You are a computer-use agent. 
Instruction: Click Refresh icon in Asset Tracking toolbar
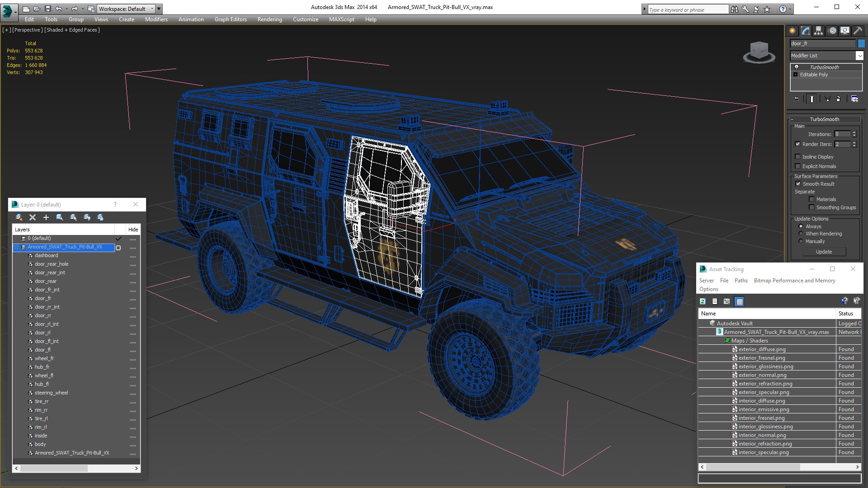click(703, 301)
